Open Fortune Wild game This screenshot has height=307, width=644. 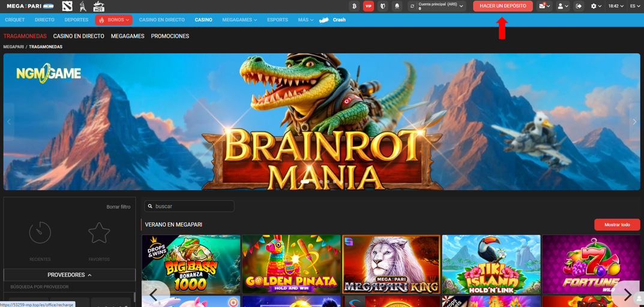(591, 264)
